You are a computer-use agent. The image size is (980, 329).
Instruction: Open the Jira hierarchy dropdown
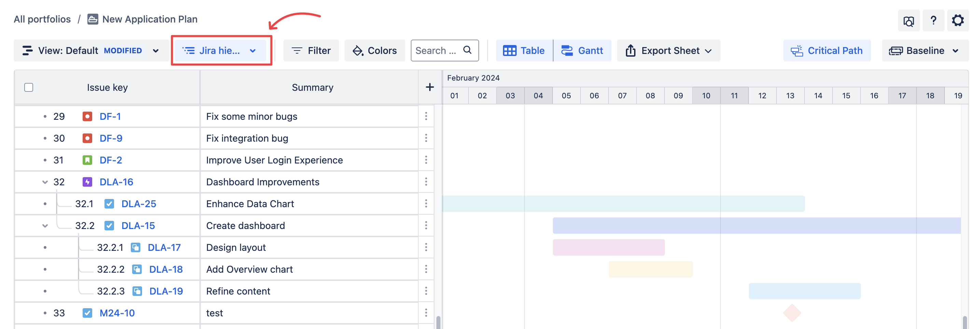coord(220,51)
